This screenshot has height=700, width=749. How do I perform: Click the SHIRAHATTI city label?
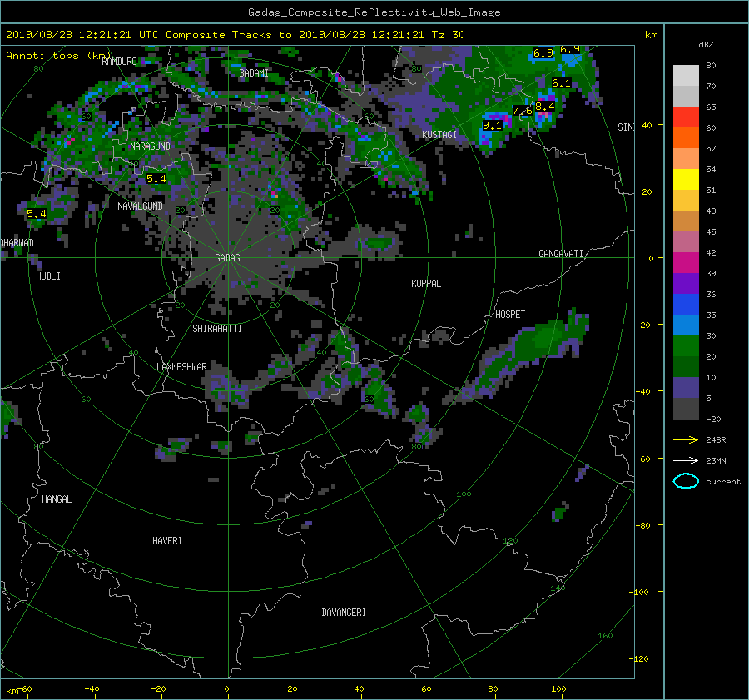[217, 329]
